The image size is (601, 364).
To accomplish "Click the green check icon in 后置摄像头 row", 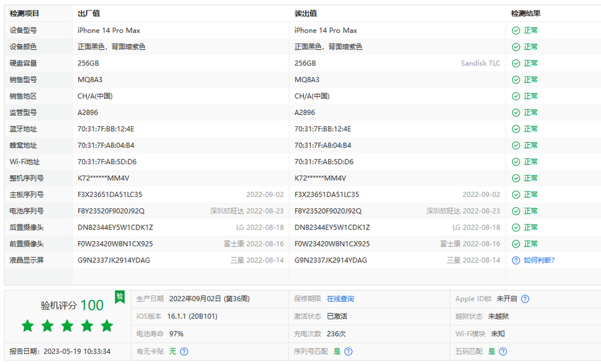I will (x=516, y=228).
